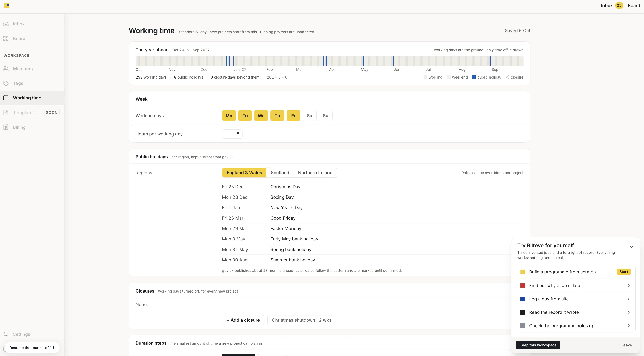
Task: Enable Sunday as a working day
Action: [325, 116]
